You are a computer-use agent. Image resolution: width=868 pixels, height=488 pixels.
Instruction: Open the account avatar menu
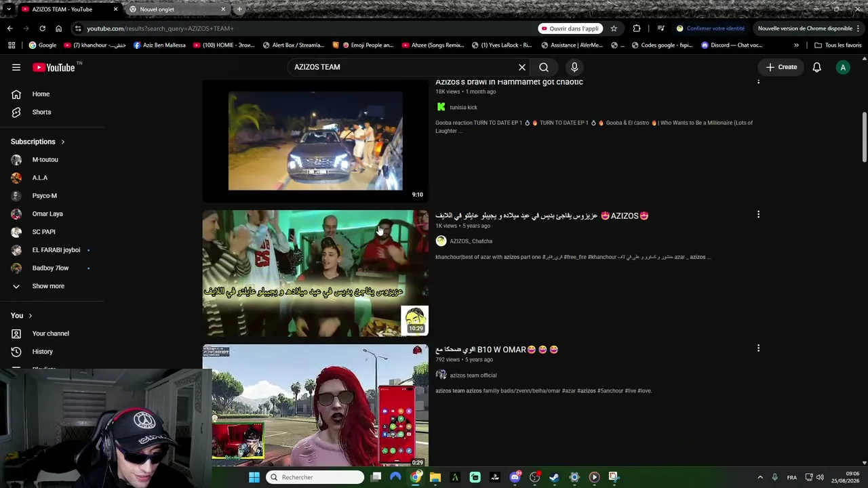[843, 67]
